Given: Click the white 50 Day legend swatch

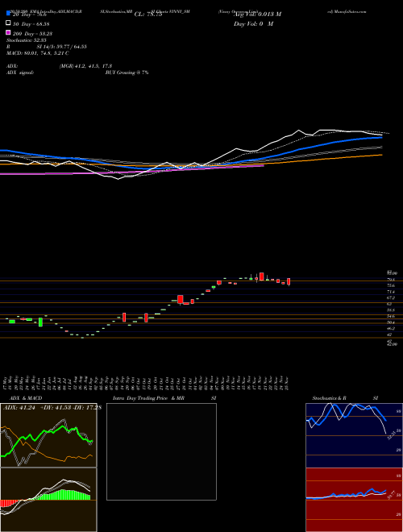Looking at the screenshot, I should tap(8, 23).
